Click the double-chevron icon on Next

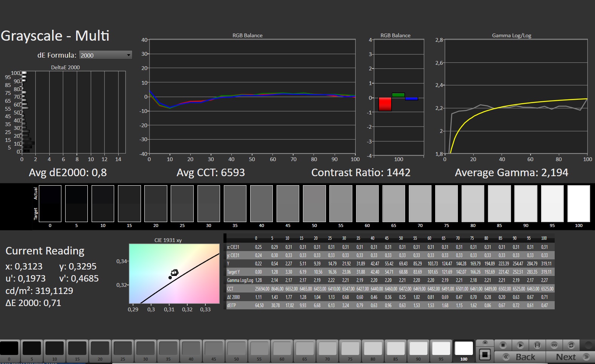coord(586,357)
